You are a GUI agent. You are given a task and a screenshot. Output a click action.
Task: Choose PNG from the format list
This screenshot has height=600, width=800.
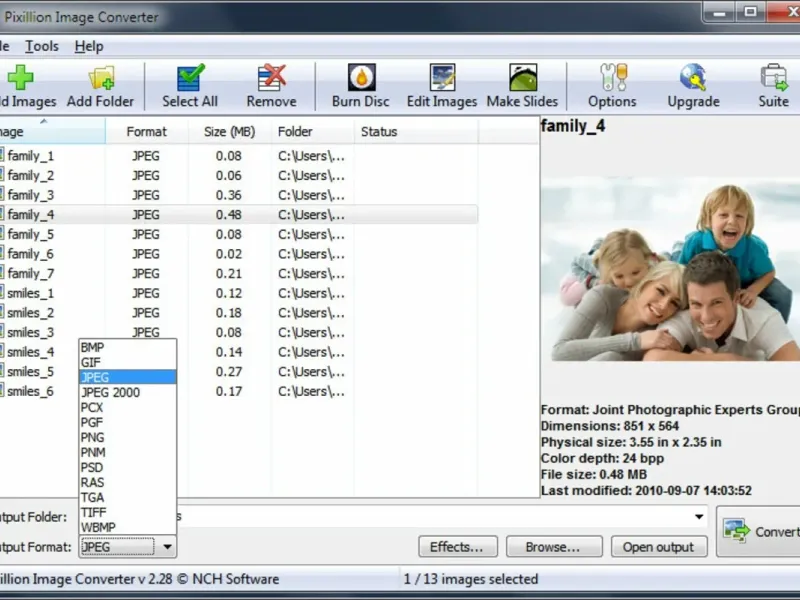pos(128,437)
